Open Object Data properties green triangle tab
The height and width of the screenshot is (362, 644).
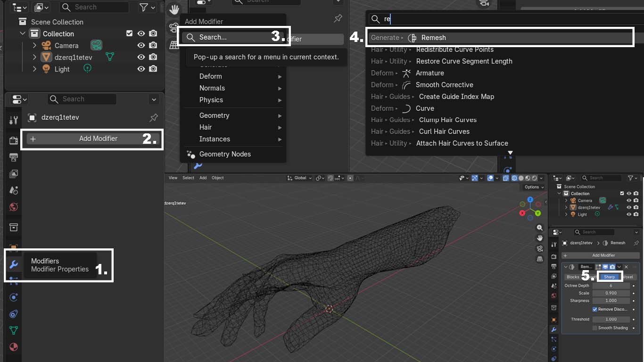14,330
